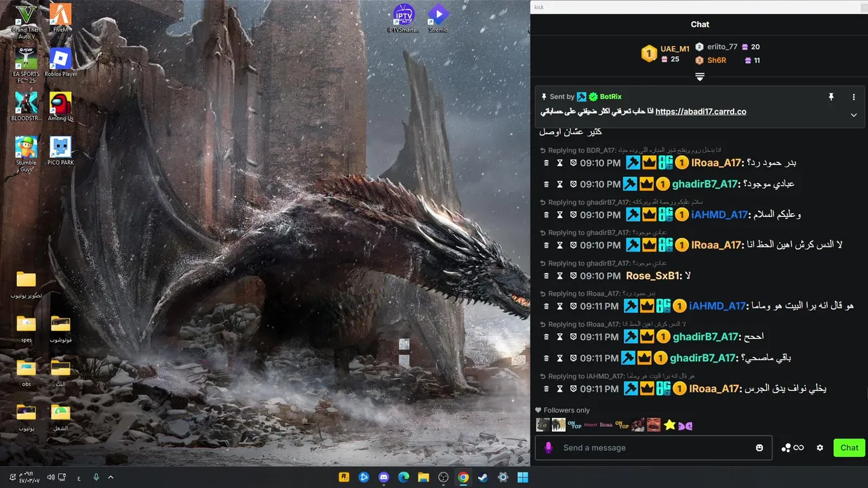Image resolution: width=868 pixels, height=488 pixels.
Task: Launch PICO PARK desktop icon
Action: tap(60, 151)
